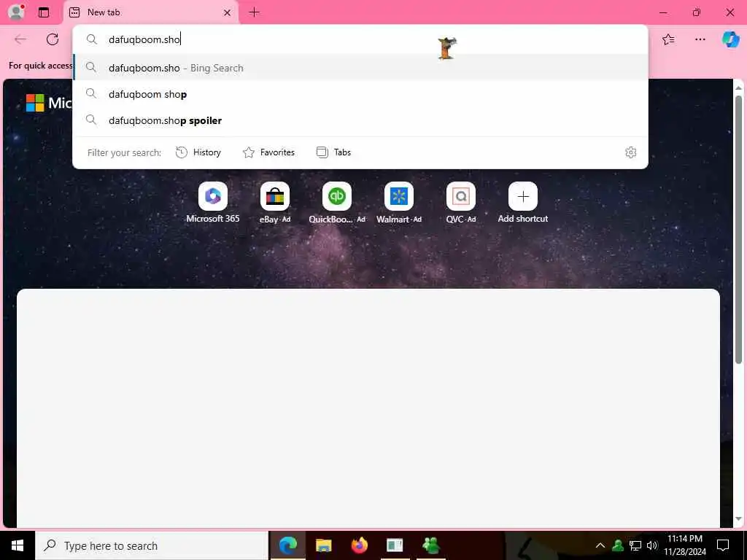This screenshot has height=560, width=747.
Task: Go back with the back arrow
Action: tap(20, 39)
